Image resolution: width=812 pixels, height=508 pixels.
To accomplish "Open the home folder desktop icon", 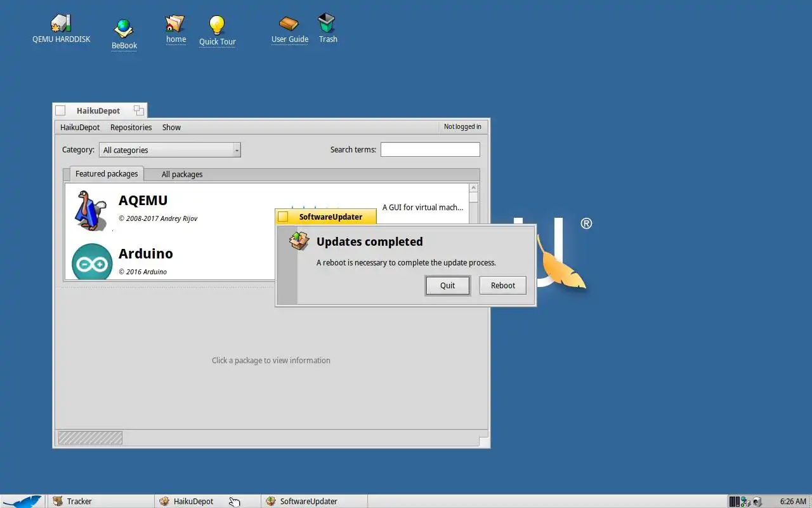I will (175, 23).
